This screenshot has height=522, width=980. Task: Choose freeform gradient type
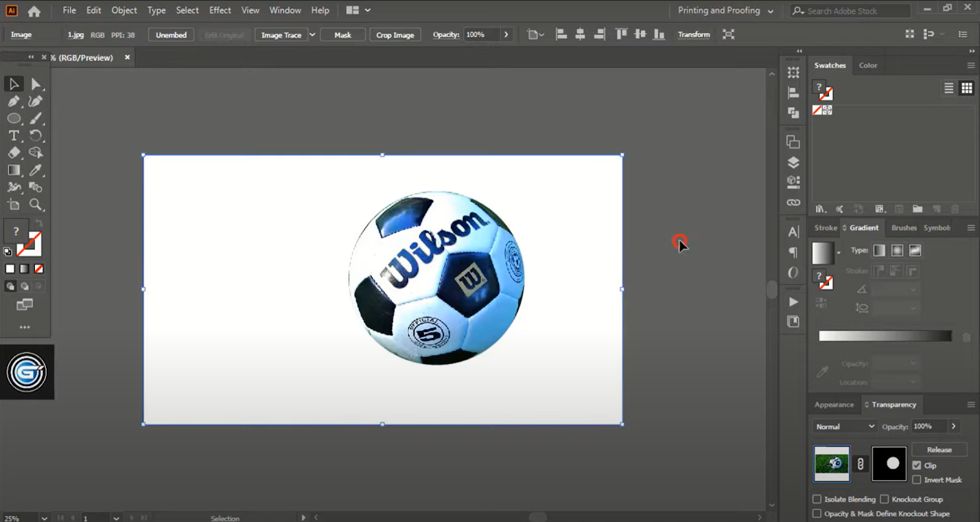tap(915, 251)
